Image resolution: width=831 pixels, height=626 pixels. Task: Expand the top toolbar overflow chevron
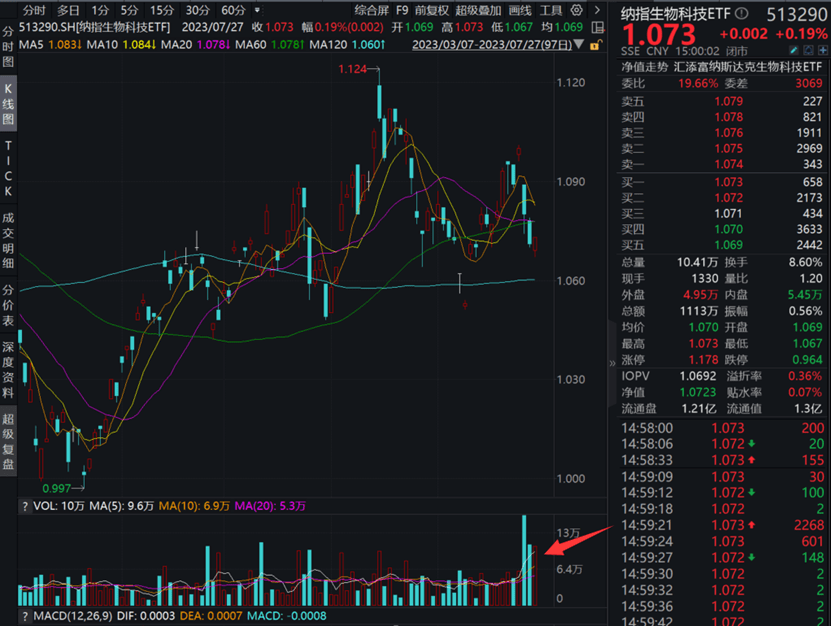[x=598, y=9]
